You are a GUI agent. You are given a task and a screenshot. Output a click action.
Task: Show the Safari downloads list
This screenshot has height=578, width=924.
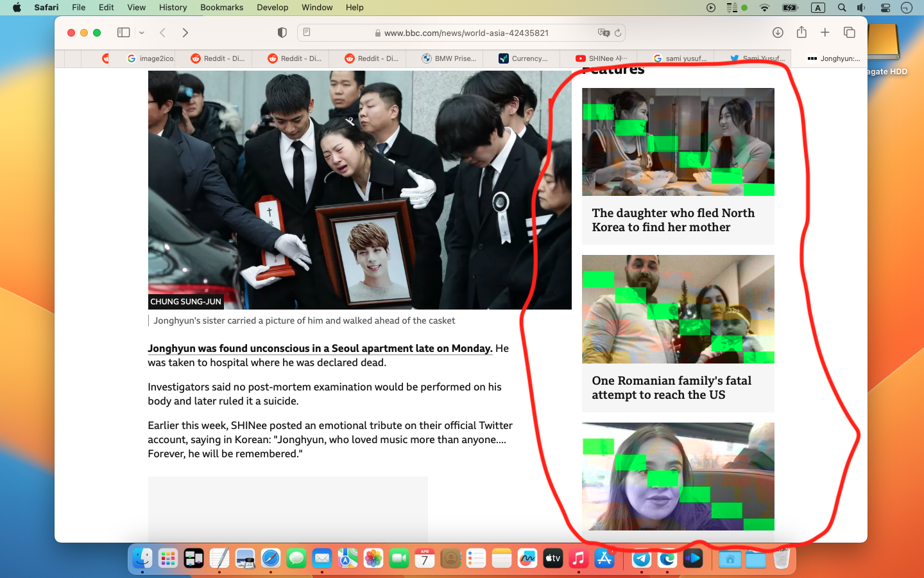(x=778, y=33)
